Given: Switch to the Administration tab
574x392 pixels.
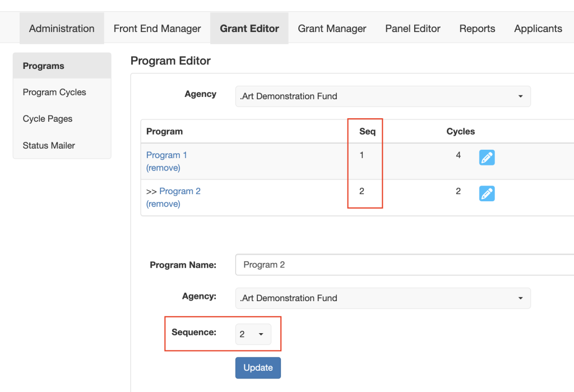Looking at the screenshot, I should [x=62, y=29].
